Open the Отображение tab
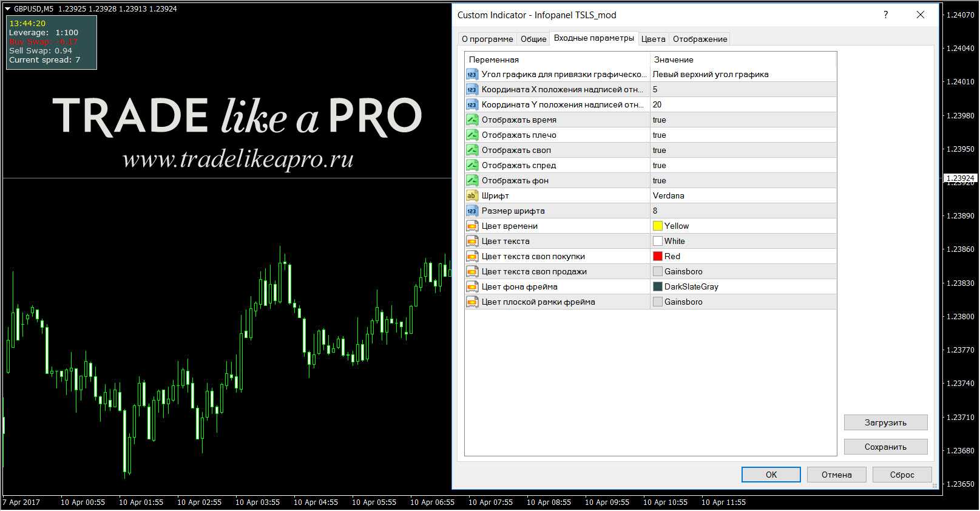This screenshot has width=980, height=511. tap(700, 39)
